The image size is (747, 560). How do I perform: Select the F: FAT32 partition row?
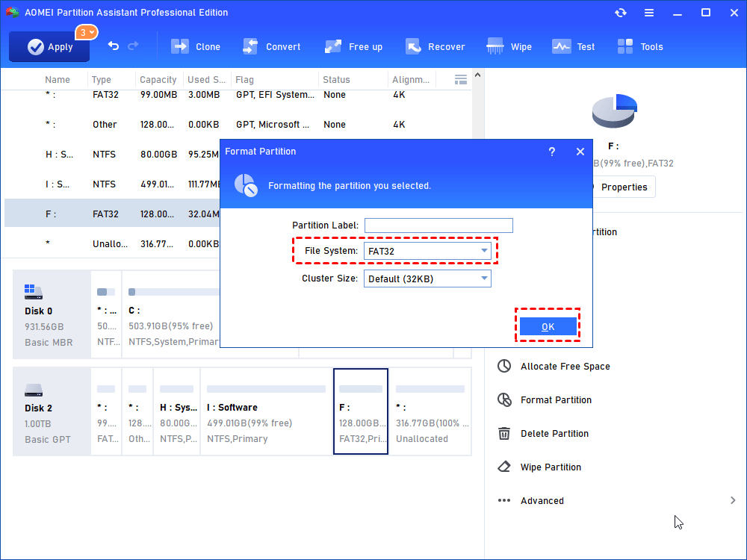click(x=113, y=214)
